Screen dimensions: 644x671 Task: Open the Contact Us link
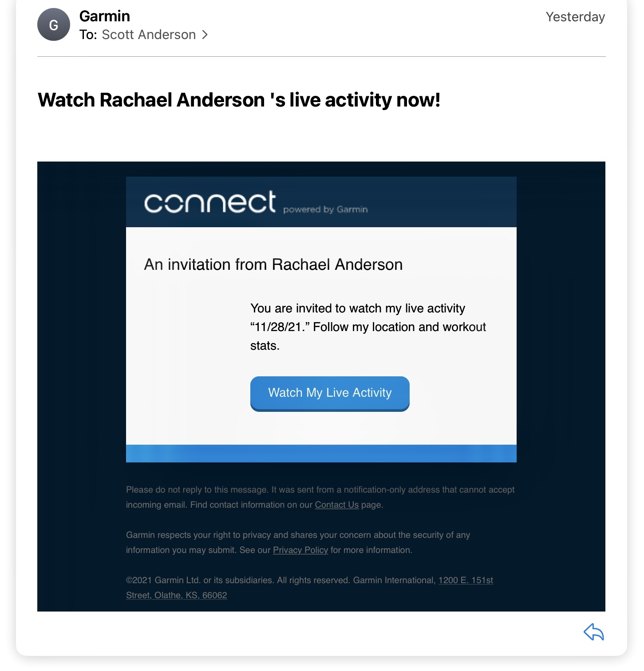pyautogui.click(x=337, y=505)
